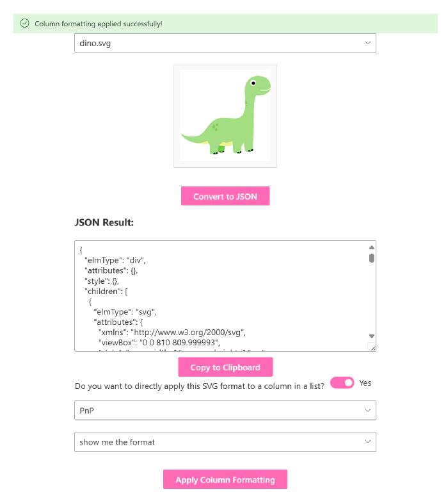448x501 pixels.
Task: Click the resize handle of JSON textarea
Action: pos(371,347)
